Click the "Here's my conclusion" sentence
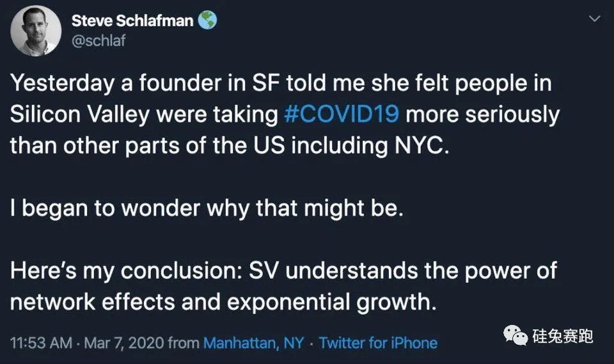This screenshot has width=614, height=364. click(283, 271)
